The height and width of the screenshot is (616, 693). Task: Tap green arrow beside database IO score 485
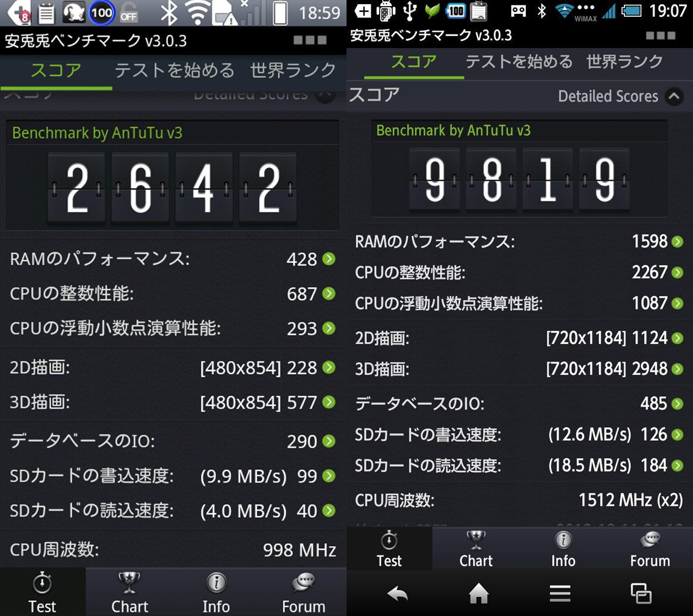[x=677, y=404]
